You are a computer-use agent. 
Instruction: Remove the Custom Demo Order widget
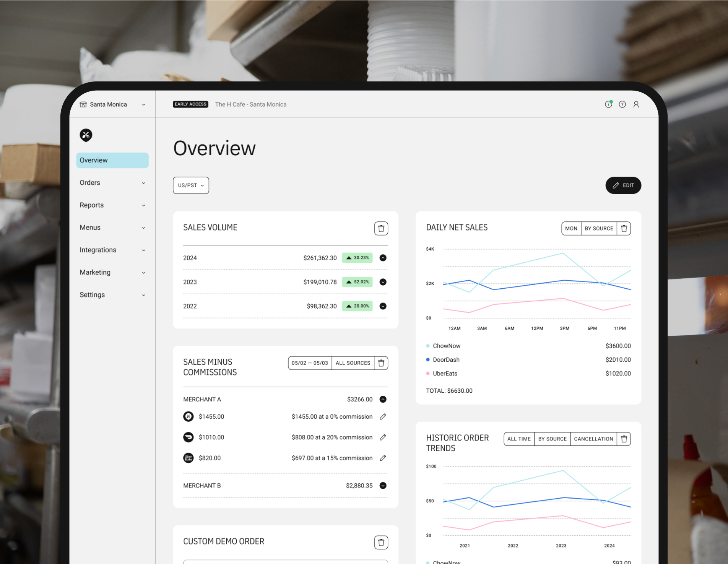381,542
